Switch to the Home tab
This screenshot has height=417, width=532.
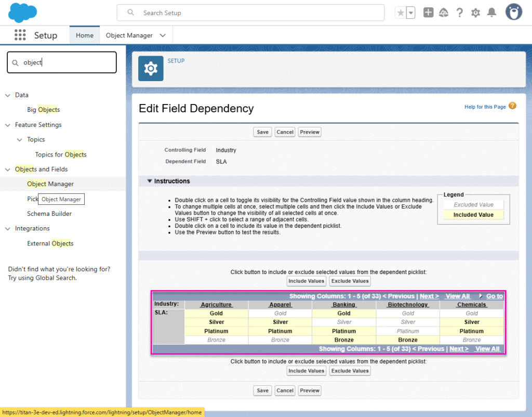(85, 35)
